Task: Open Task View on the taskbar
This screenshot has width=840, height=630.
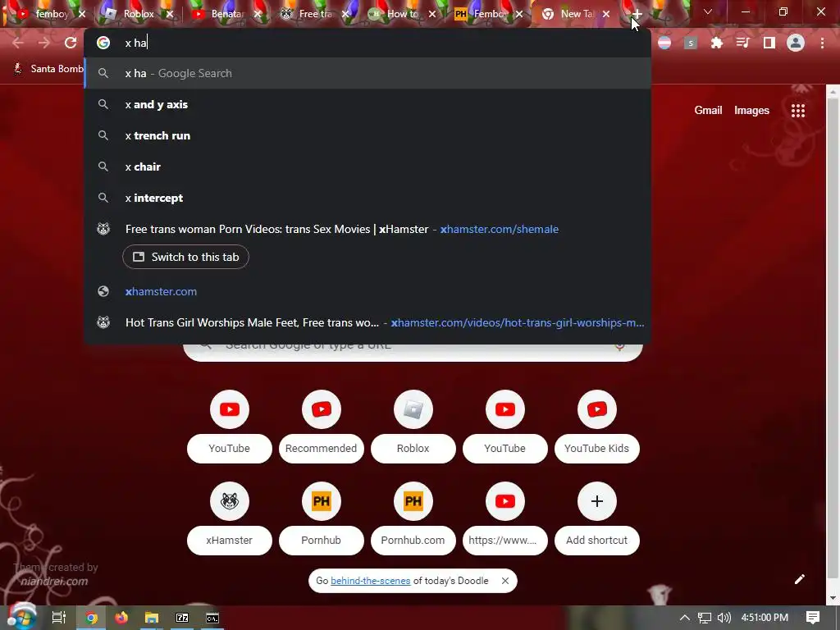Action: (x=59, y=618)
